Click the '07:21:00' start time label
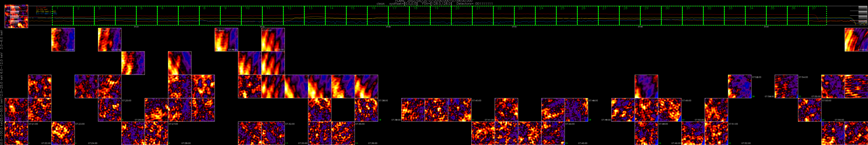 pyautogui.click(x=33, y=124)
